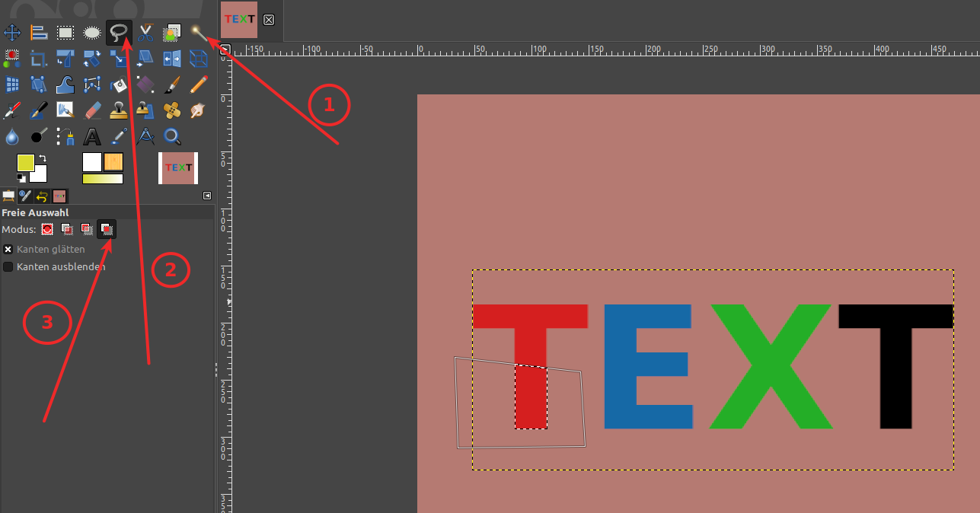Choose the Airbrush tool
The width and height of the screenshot is (980, 513).
tap(12, 110)
